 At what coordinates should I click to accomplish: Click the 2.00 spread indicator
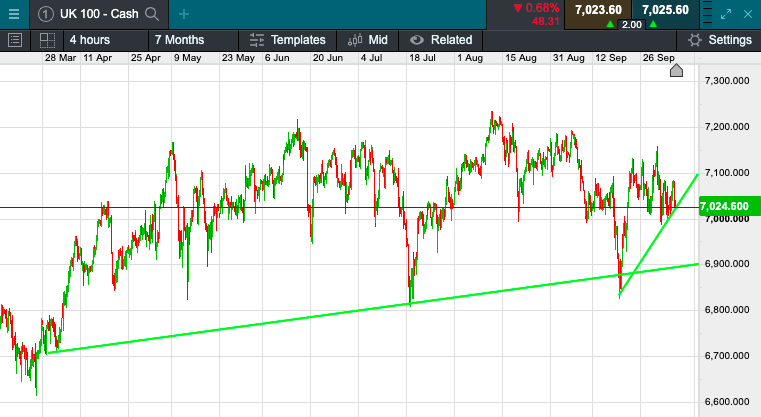point(631,24)
